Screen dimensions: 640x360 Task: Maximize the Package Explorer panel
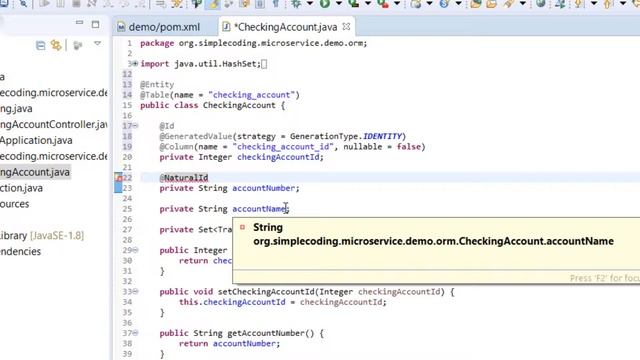pyautogui.click(x=96, y=25)
